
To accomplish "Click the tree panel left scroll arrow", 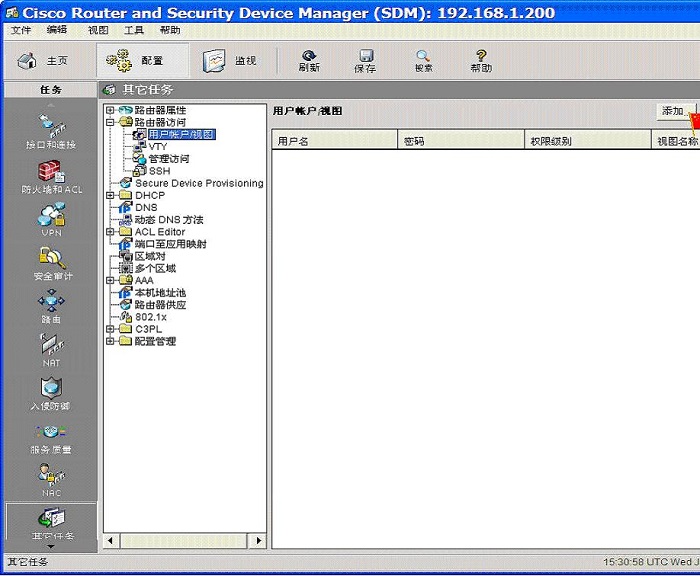I will pyautogui.click(x=110, y=541).
